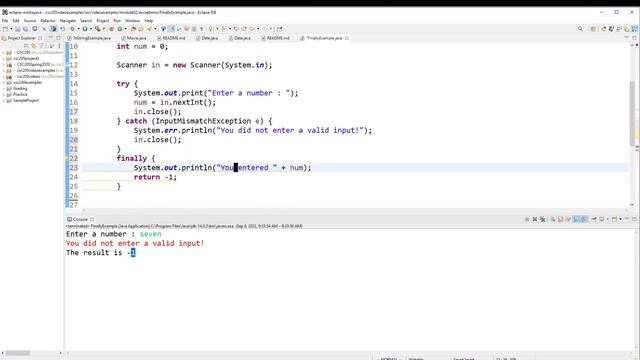Open the New file dropdown arrow

tap(11, 29)
